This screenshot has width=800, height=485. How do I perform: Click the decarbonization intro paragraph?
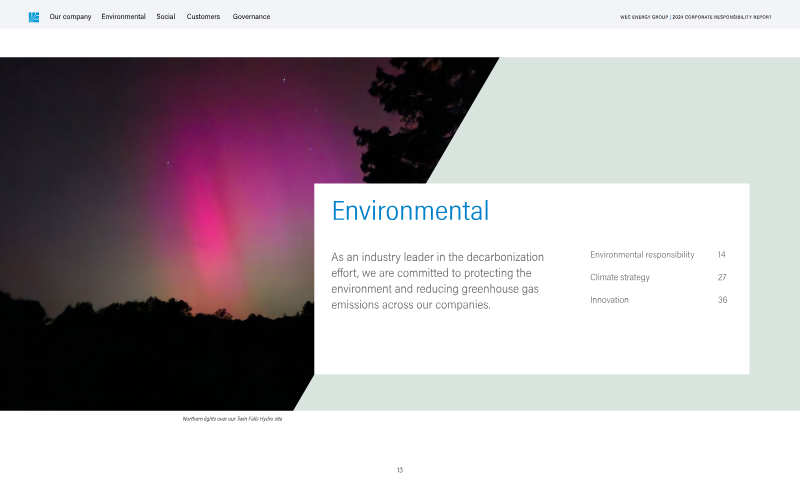437,281
